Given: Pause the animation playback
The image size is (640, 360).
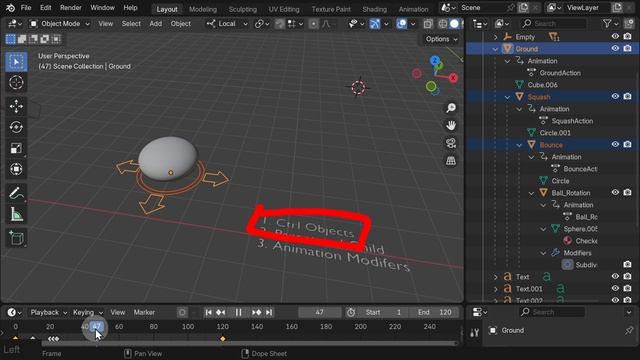Looking at the screenshot, I should click(238, 312).
